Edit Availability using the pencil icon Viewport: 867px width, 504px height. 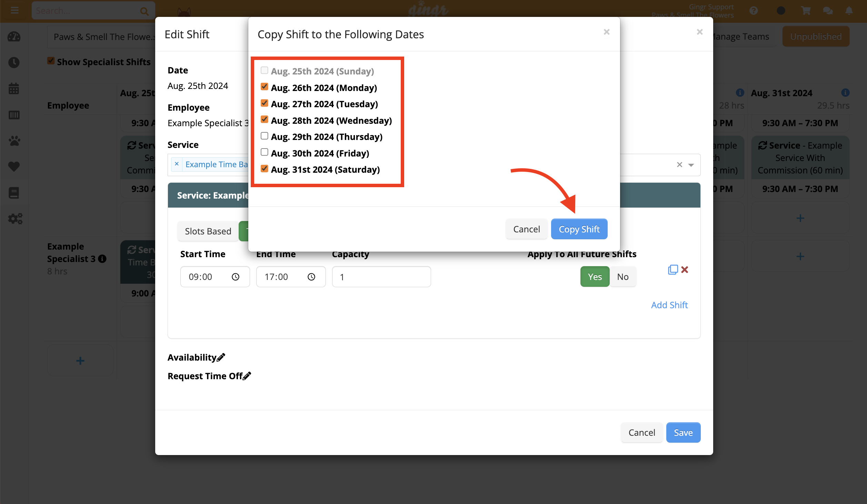tap(221, 357)
